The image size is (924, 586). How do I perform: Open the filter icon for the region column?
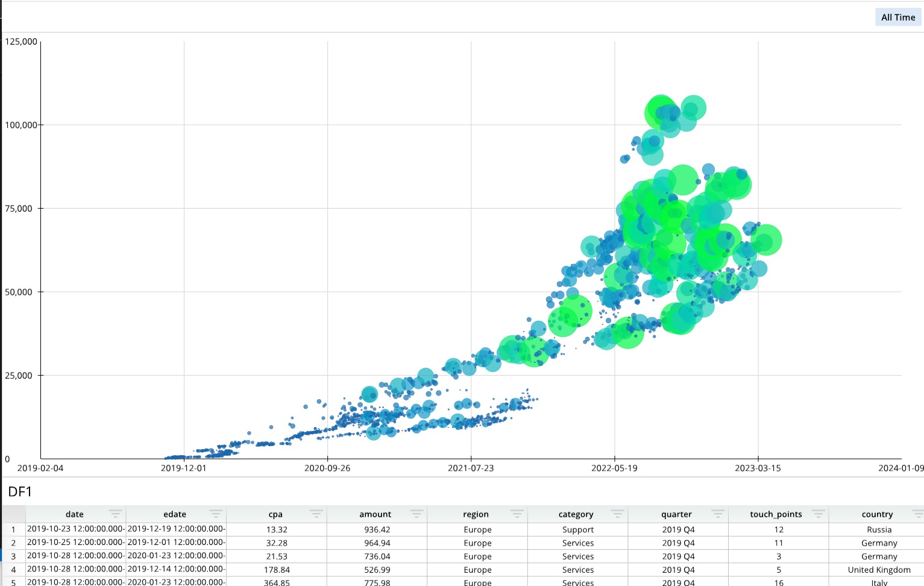click(517, 514)
